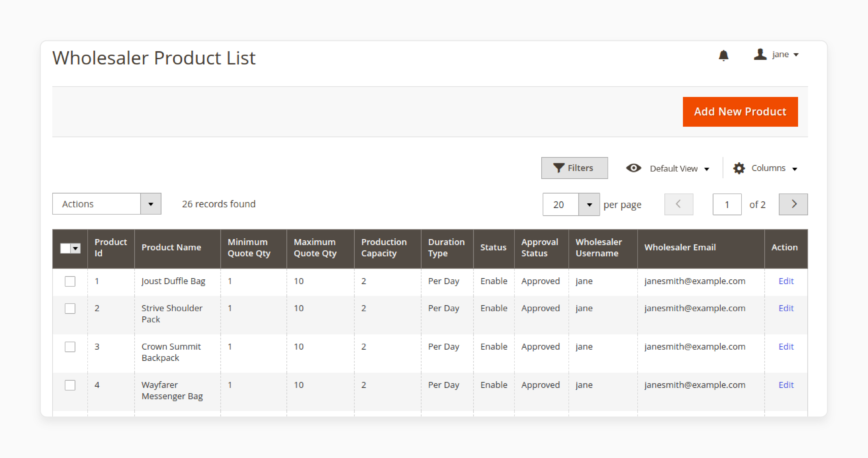Click 'Enable' in the Wayfarer Messenger Bag row
This screenshot has height=458, width=868.
point(494,385)
